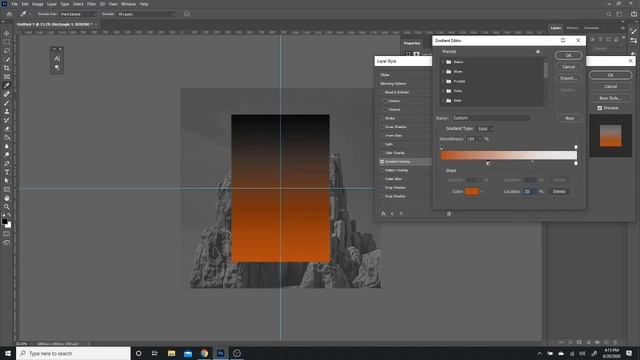Select the Dodge tool

pos(7,155)
